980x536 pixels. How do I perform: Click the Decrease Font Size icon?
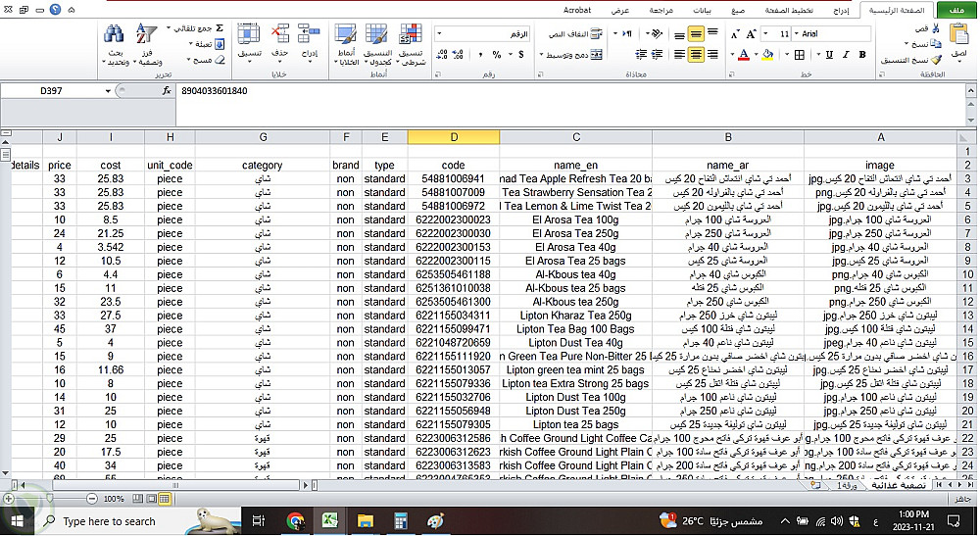pos(735,33)
